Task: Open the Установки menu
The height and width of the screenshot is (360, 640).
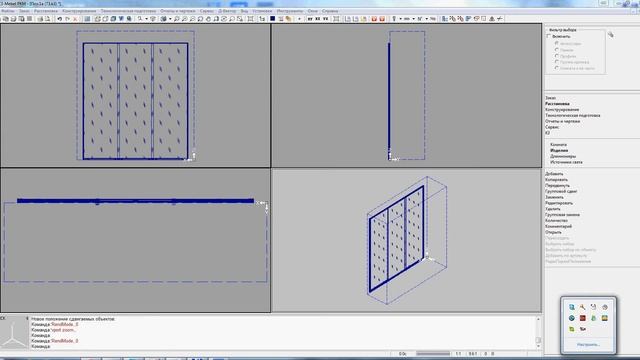Action: [262, 11]
